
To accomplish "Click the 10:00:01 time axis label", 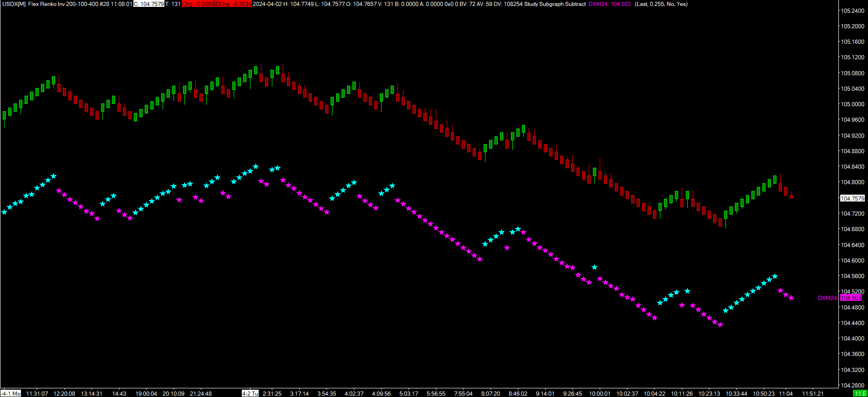I will point(600,393).
